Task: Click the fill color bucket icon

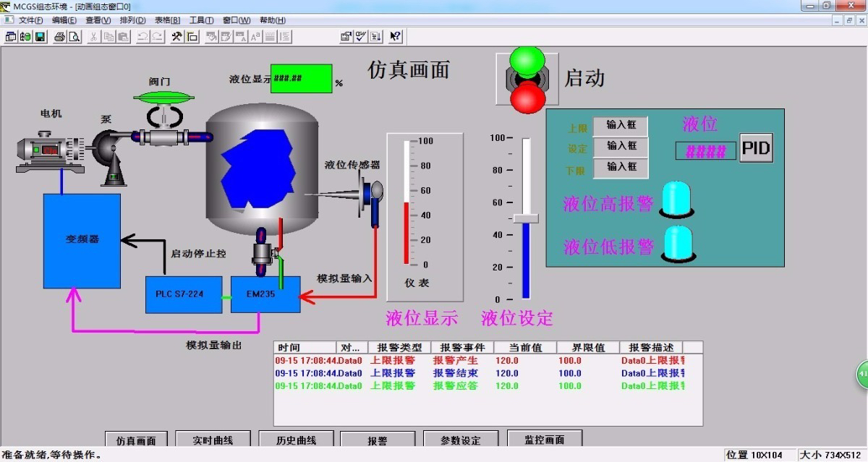Action: (x=211, y=36)
